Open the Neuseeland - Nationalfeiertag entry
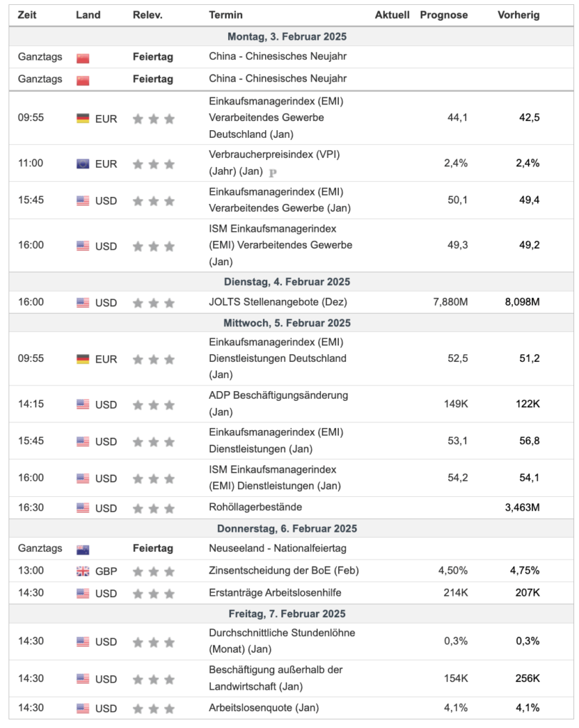Viewport: 579px width, 728px height. pos(278,549)
